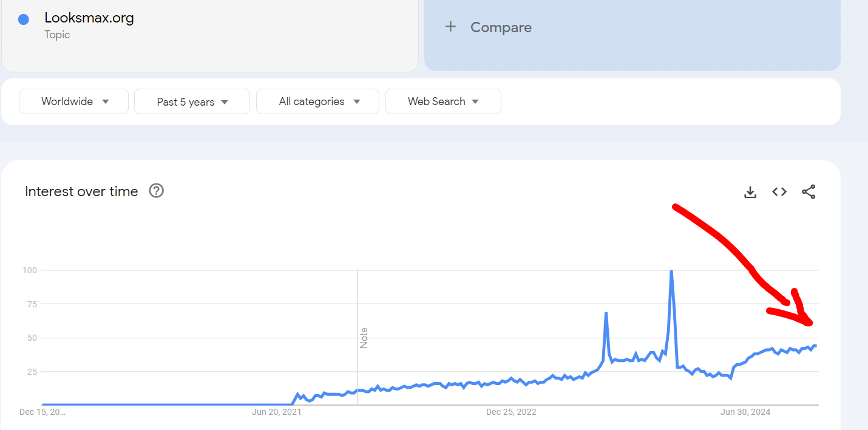Screen dimensions: 868x430
Task: Open the All categories dropdown
Action: click(x=317, y=101)
